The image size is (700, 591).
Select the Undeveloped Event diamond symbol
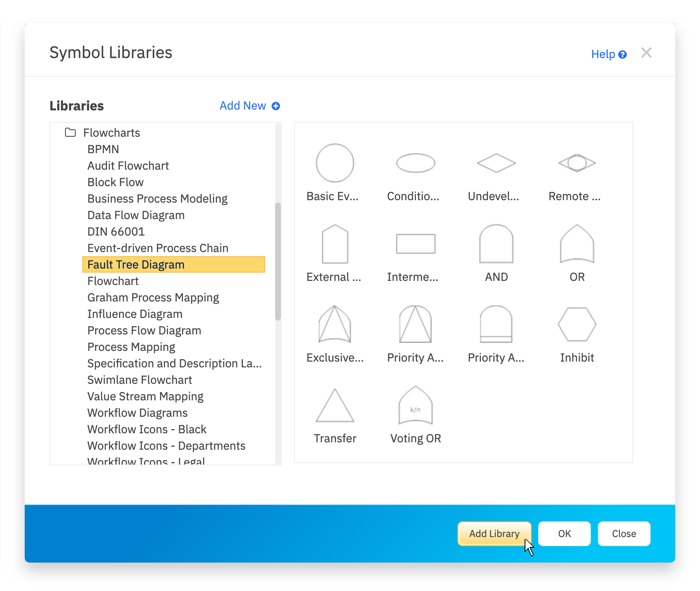click(496, 163)
